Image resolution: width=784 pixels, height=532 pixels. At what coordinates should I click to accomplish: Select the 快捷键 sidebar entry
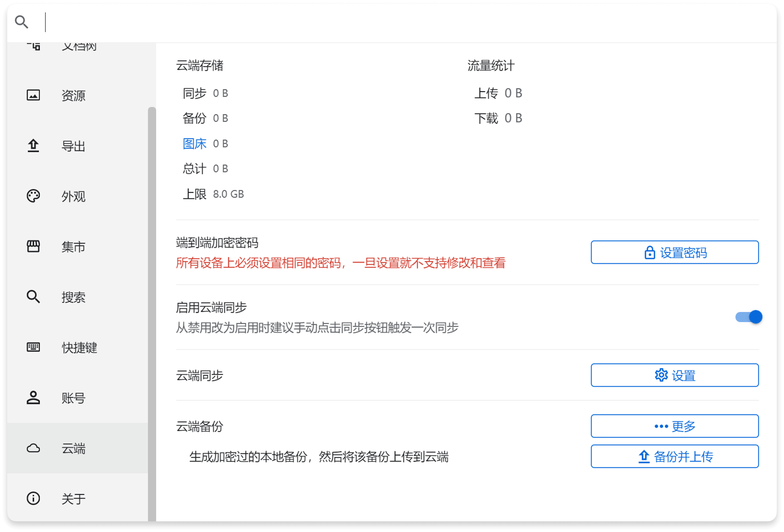click(x=79, y=347)
